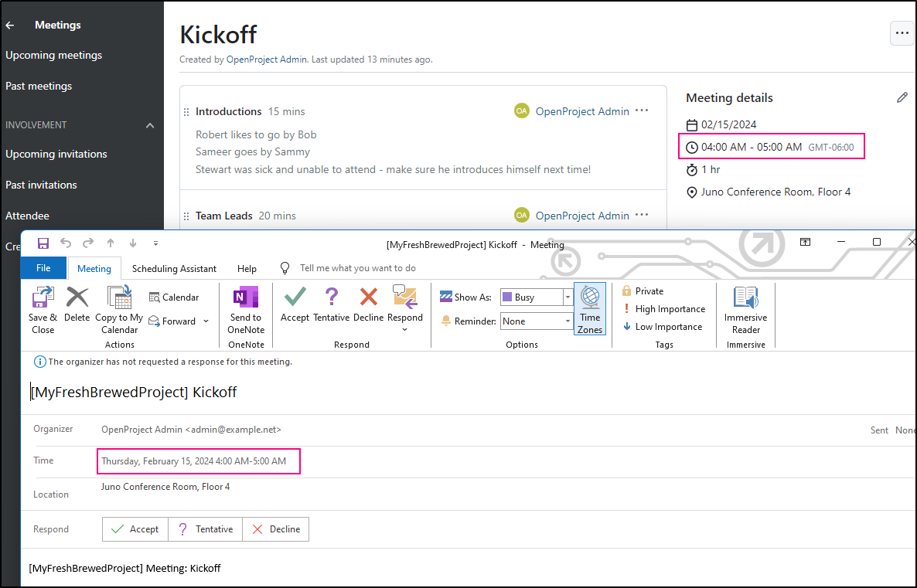Image resolution: width=917 pixels, height=588 pixels.
Task: Click the 1 hr duration text
Action: coord(711,169)
